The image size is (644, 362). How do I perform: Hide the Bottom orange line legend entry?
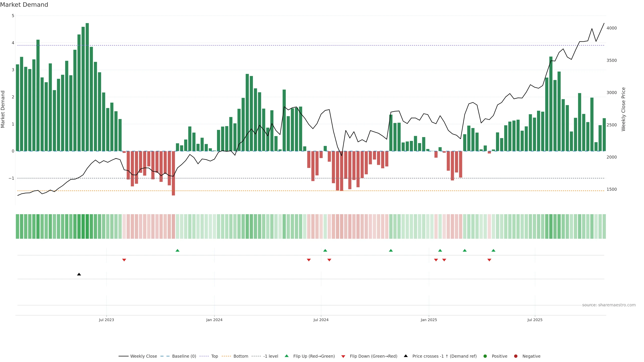[x=226, y=356]
